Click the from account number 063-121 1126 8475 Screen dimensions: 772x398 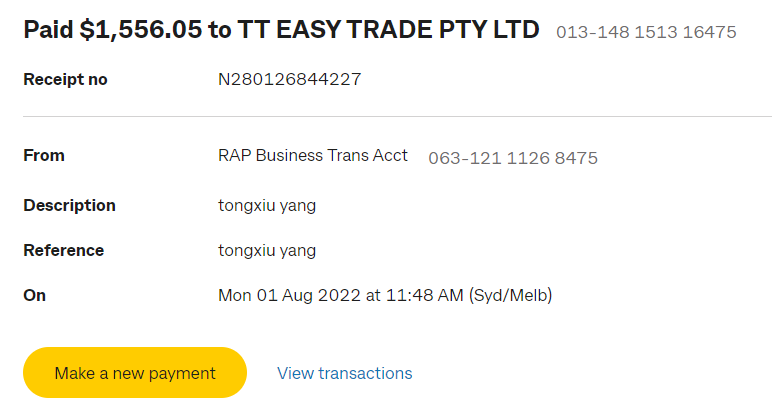tap(513, 158)
